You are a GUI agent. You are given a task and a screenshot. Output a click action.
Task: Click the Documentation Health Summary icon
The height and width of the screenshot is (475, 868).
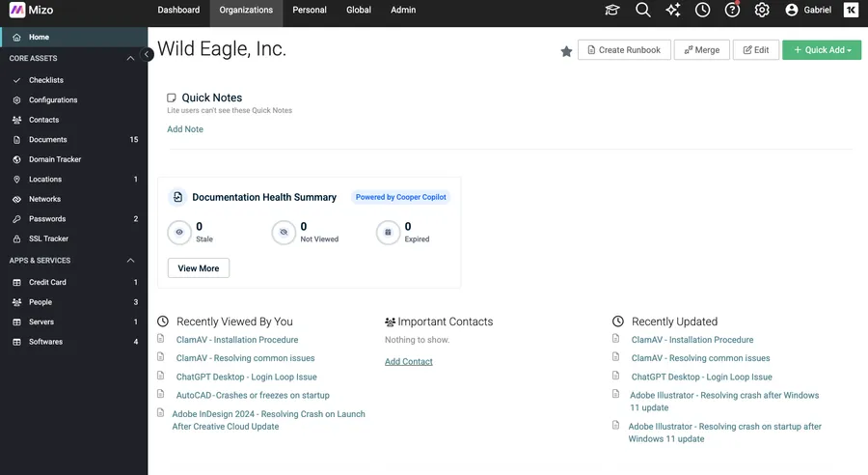(x=177, y=197)
